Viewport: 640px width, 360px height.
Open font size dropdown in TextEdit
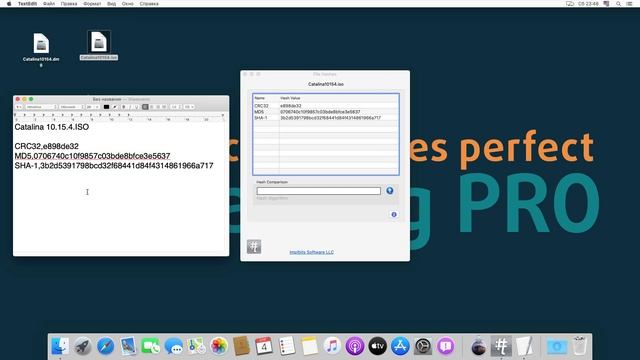(93, 107)
